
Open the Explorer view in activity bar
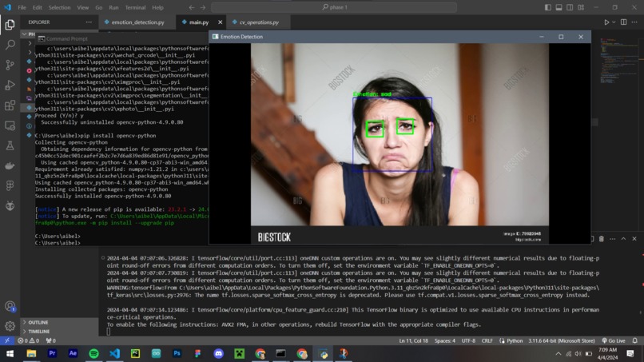click(x=10, y=25)
